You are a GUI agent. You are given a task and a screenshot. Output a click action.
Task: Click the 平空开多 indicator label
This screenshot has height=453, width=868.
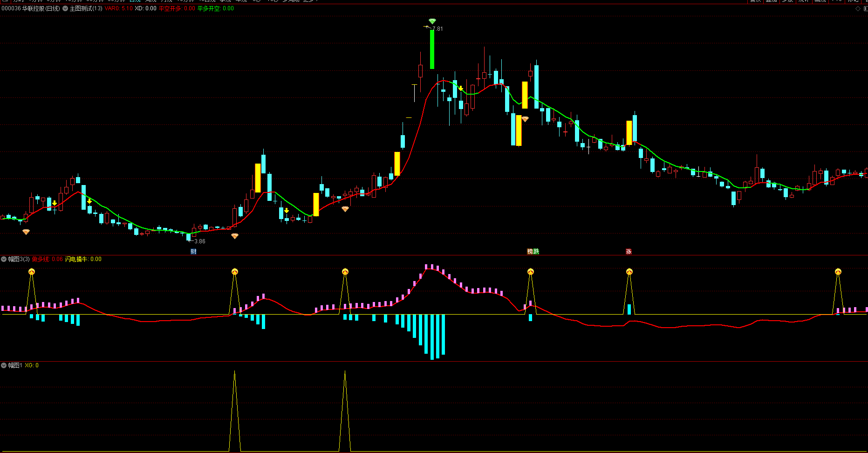pyautogui.click(x=170, y=8)
